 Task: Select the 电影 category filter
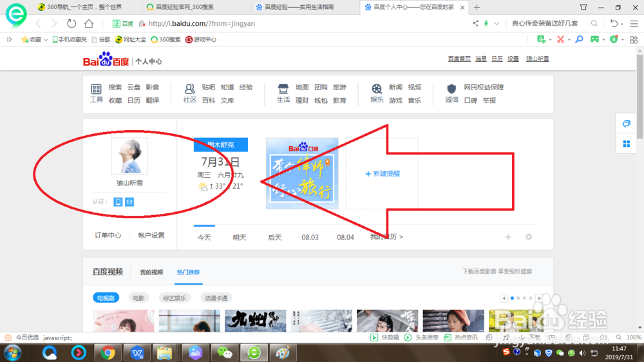point(139,298)
